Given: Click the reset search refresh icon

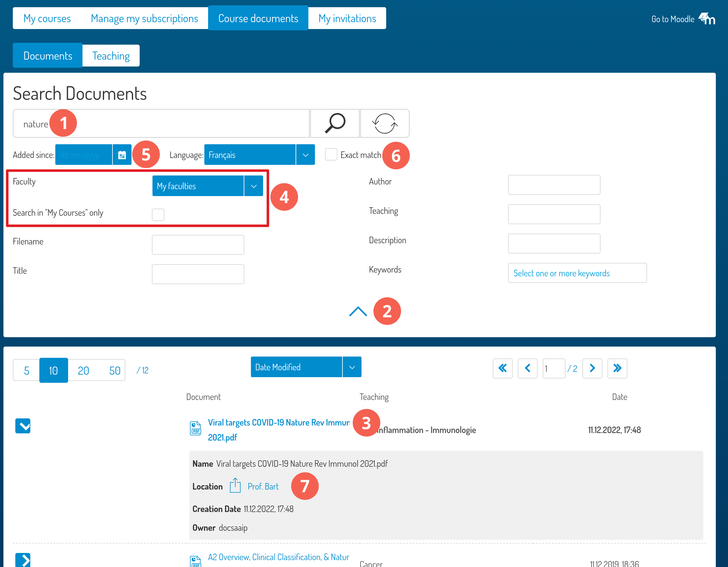Looking at the screenshot, I should click(x=384, y=123).
